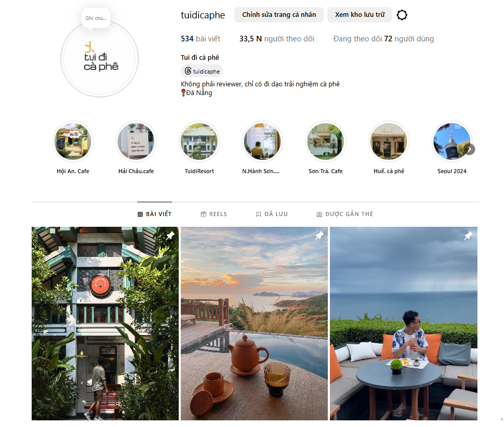The width and height of the screenshot is (504, 427).
Task: Open the tui đi cà phê profile picture
Action: tap(100, 59)
